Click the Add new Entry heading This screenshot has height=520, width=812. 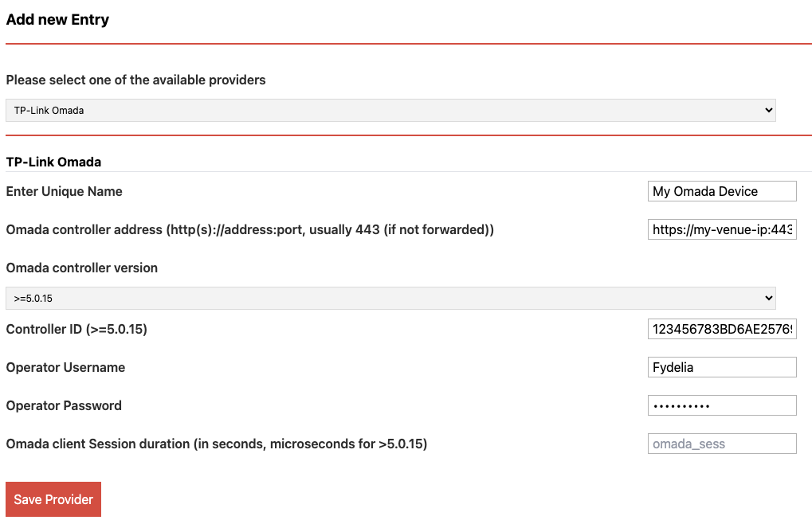[57, 20]
